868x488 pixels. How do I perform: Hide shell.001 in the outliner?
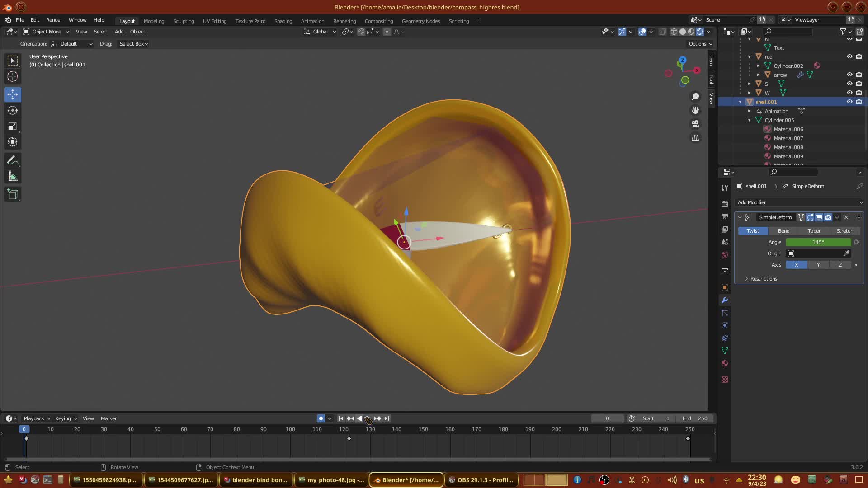[849, 102]
